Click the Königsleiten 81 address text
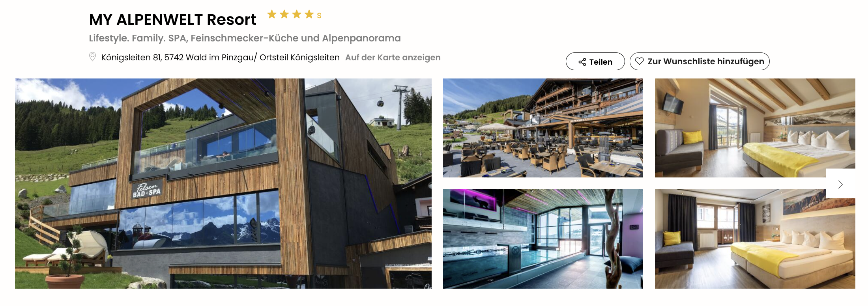The image size is (868, 306). tap(220, 58)
